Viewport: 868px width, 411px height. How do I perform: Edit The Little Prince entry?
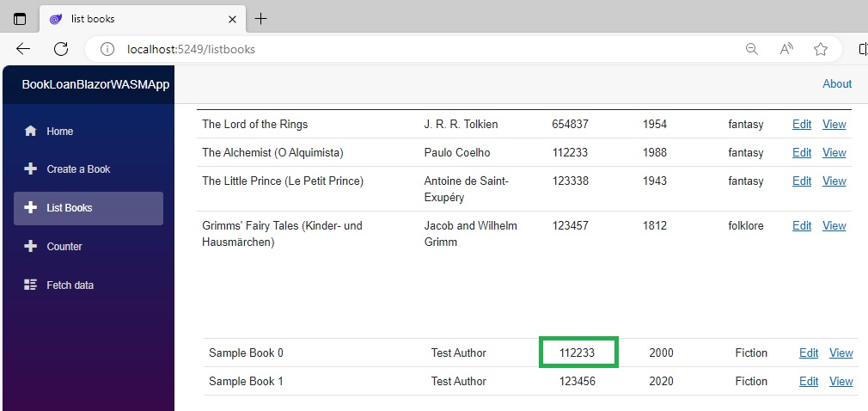tap(802, 181)
